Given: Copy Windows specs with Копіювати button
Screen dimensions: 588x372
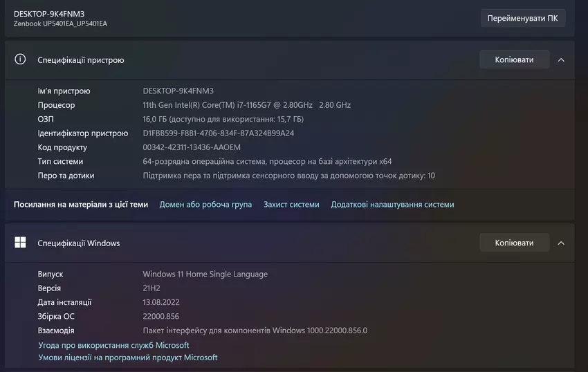Looking at the screenshot, I should (514, 243).
